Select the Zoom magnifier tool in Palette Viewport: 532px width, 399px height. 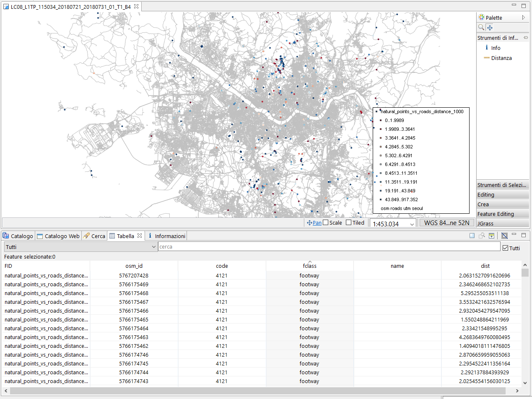coord(481,28)
